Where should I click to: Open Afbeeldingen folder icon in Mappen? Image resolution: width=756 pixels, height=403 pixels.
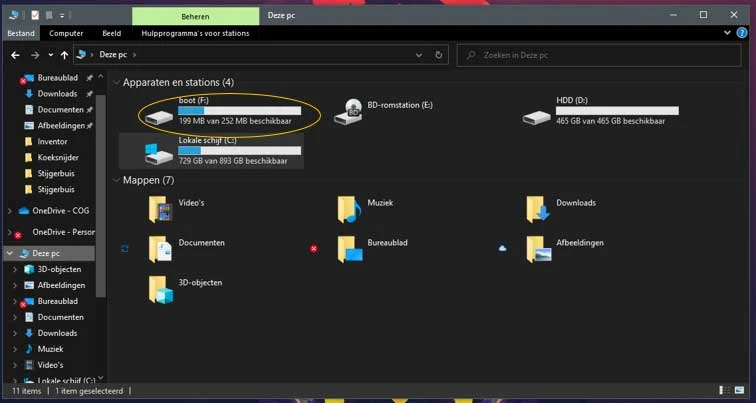pyautogui.click(x=539, y=249)
